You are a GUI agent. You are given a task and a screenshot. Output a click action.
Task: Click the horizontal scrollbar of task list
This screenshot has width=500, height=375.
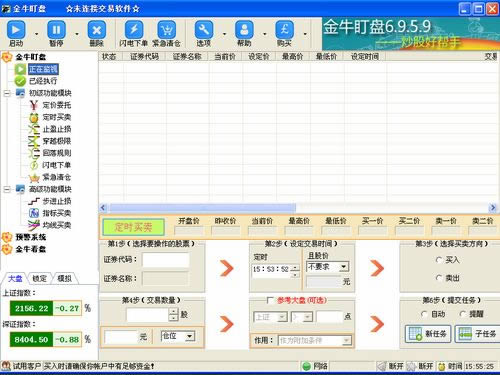coord(298,208)
